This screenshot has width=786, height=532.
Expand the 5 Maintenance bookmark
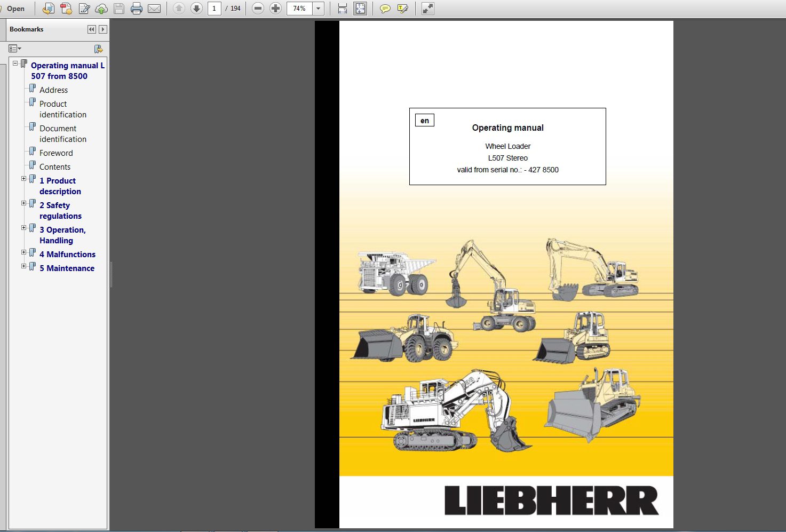tap(23, 266)
